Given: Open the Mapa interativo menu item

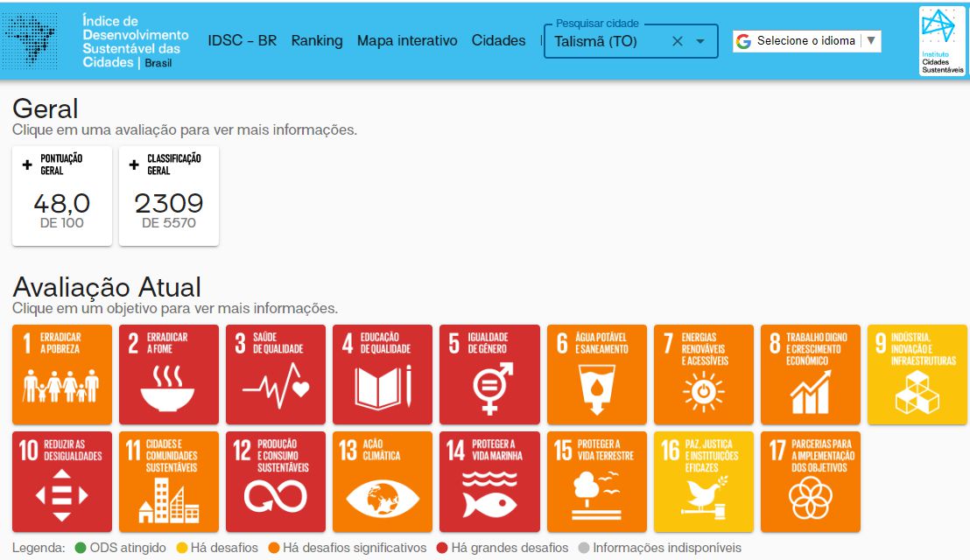Looking at the screenshot, I should [407, 40].
